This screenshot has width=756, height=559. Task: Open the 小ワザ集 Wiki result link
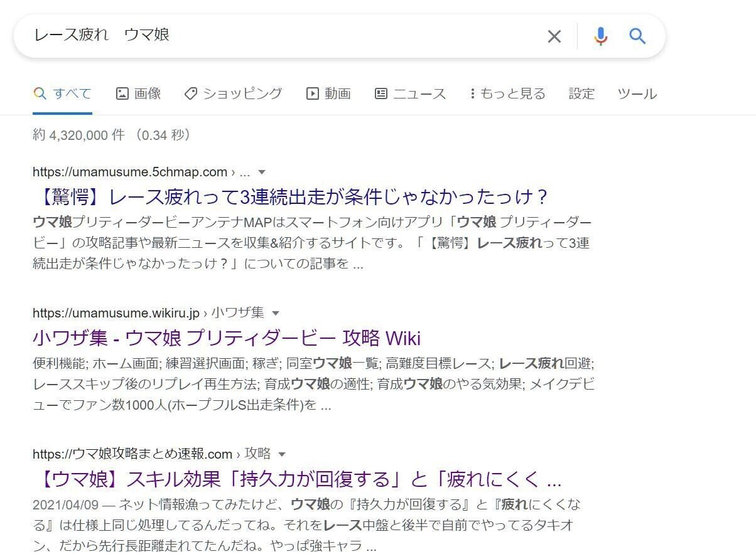click(227, 338)
